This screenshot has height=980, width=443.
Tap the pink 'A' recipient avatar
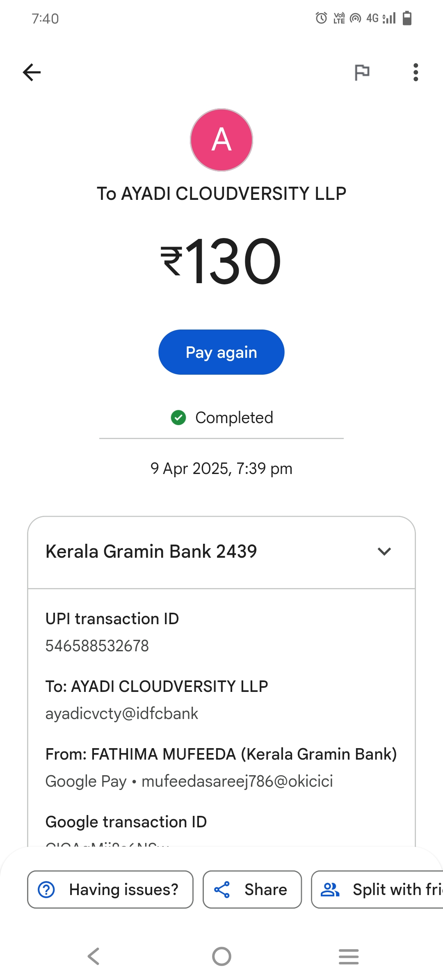pos(221,140)
